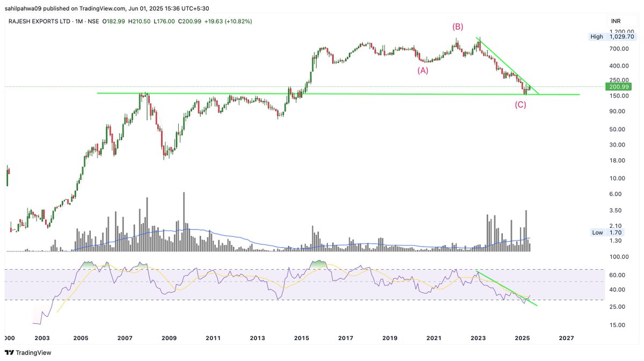This screenshot has height=361, width=644.
Task: Select the (B) wave label
Action: (x=458, y=26)
